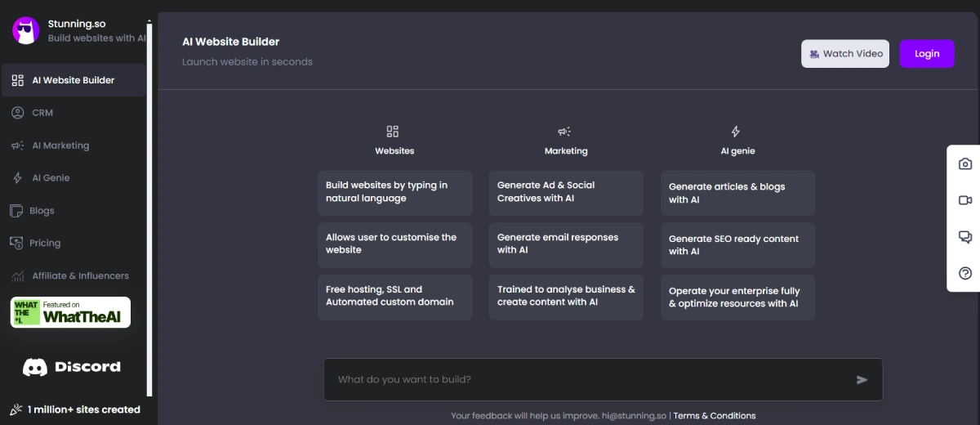The image size is (980, 425).
Task: Click the video recorder icon on right panel
Action: [964, 200]
